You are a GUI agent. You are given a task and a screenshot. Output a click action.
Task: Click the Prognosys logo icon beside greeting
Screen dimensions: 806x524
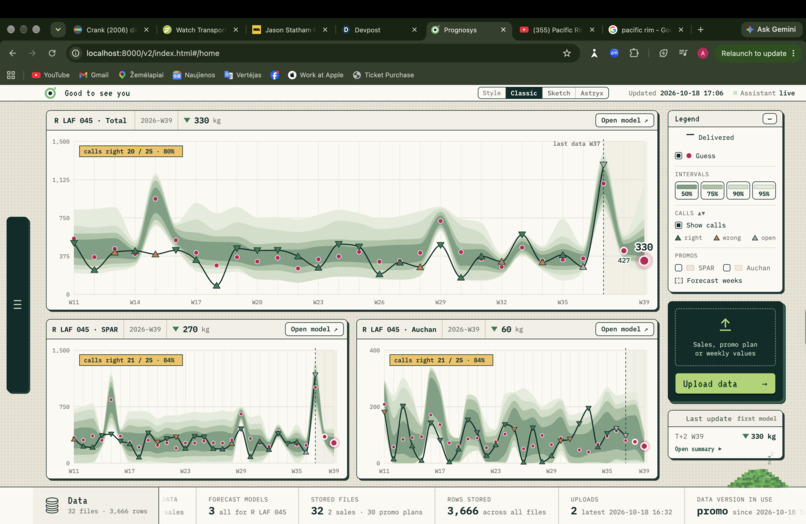pyautogui.click(x=50, y=93)
